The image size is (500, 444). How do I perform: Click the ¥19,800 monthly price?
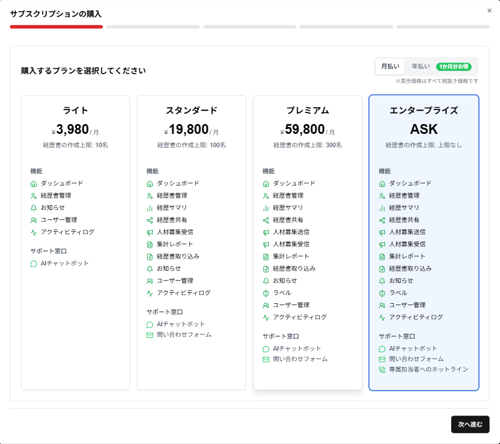[191, 130]
